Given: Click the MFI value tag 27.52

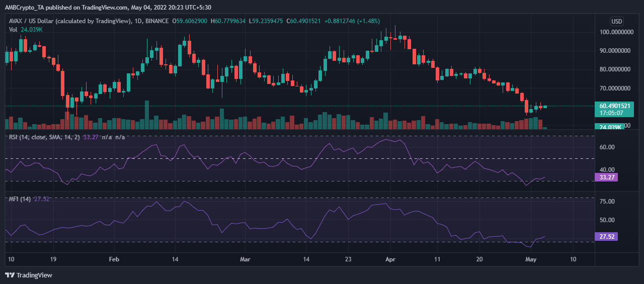Looking at the screenshot, I should (606, 236).
